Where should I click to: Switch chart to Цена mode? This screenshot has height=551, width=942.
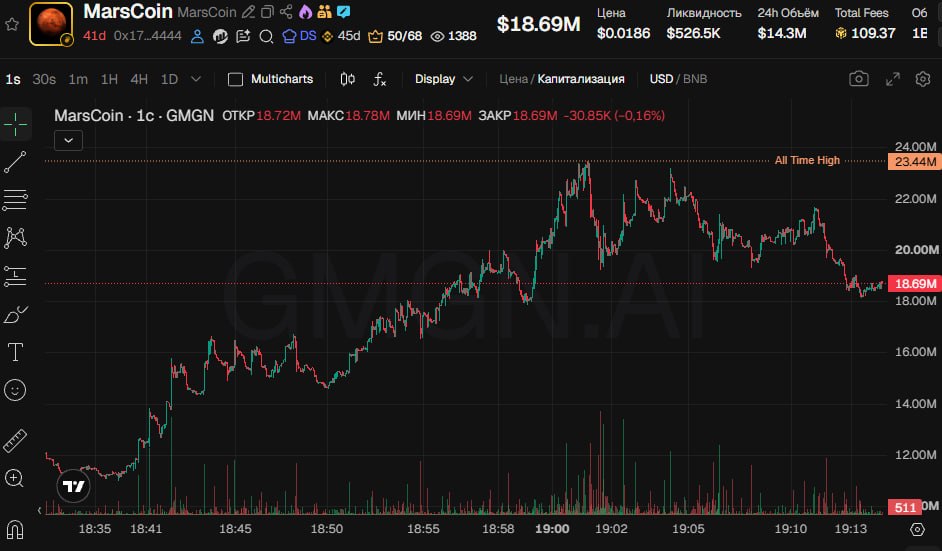513,79
